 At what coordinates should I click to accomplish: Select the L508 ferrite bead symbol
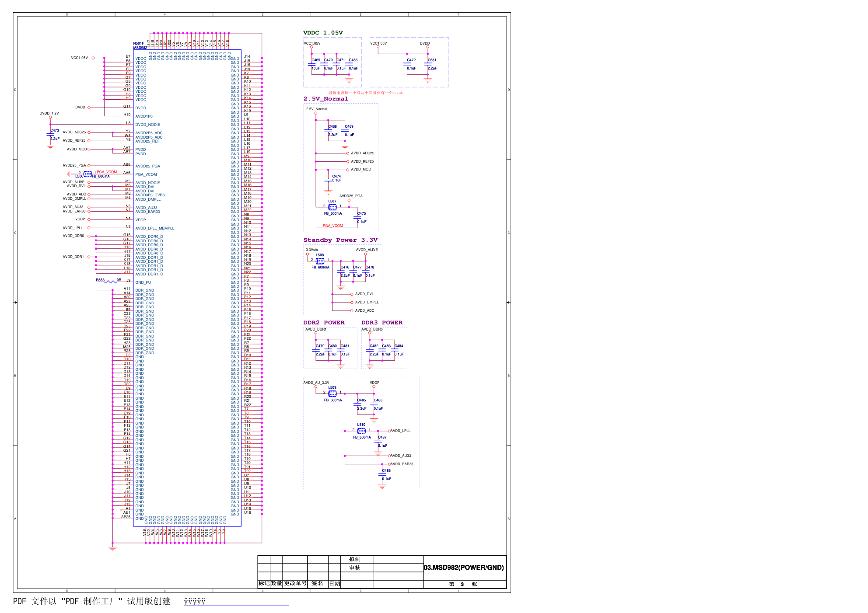pyautogui.click(x=320, y=261)
